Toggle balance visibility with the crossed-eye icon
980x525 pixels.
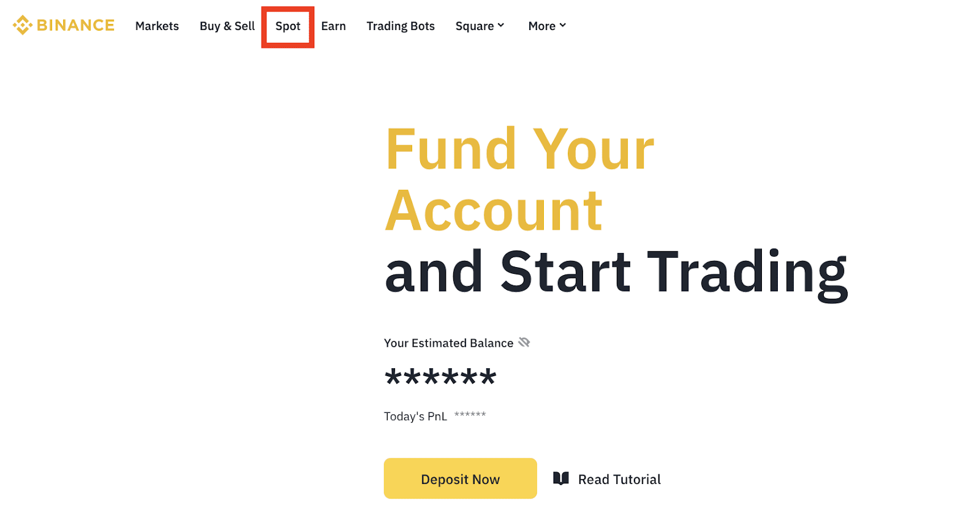(524, 342)
